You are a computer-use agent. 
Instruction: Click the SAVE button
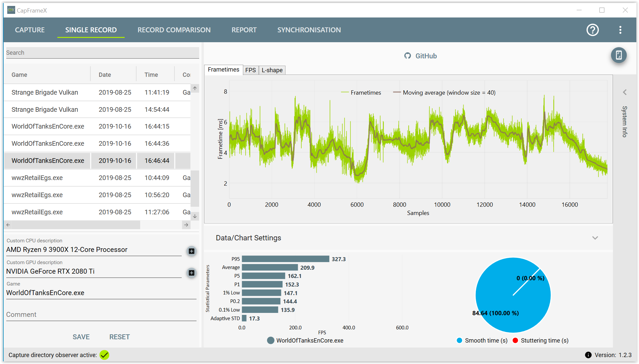[81, 337]
